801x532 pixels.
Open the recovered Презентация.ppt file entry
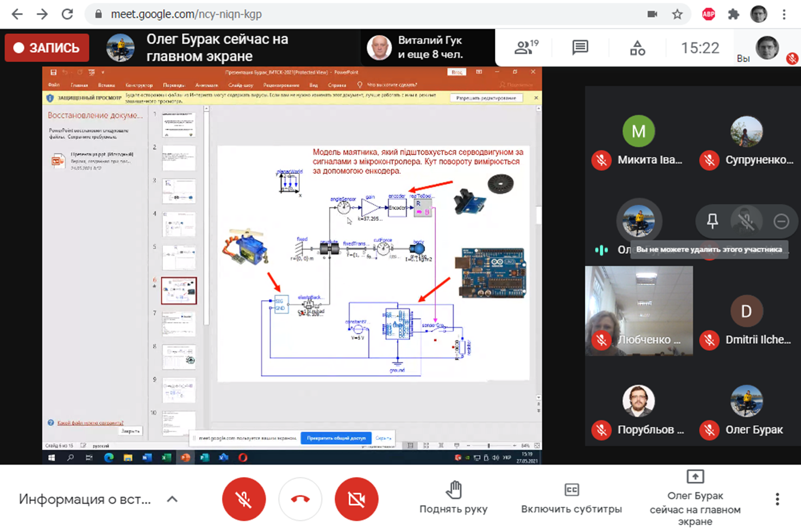click(94, 161)
